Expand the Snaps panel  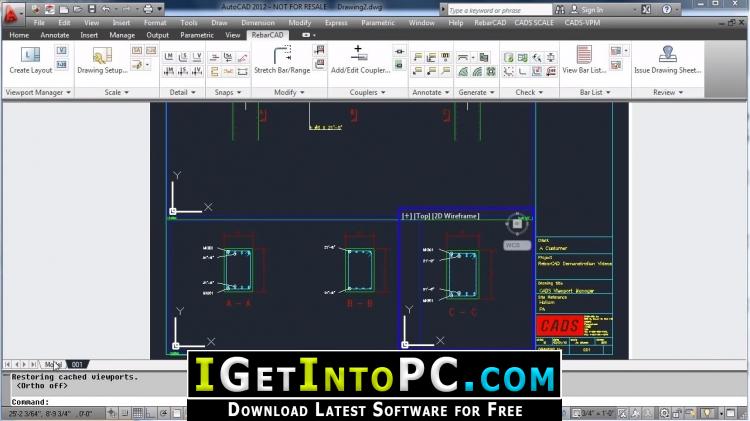[228, 92]
